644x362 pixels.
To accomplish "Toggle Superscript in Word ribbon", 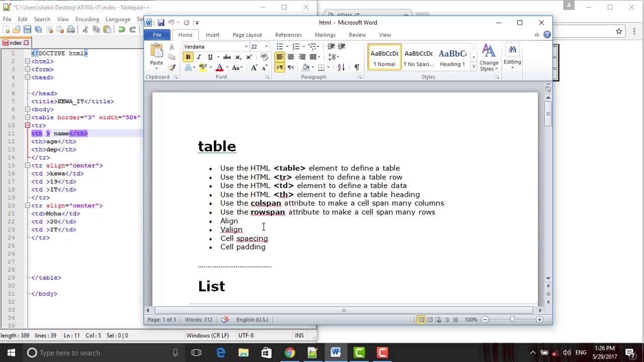I will (249, 57).
